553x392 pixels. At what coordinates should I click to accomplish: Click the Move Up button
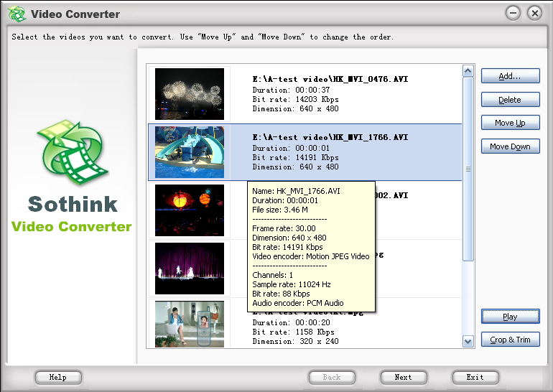[511, 123]
